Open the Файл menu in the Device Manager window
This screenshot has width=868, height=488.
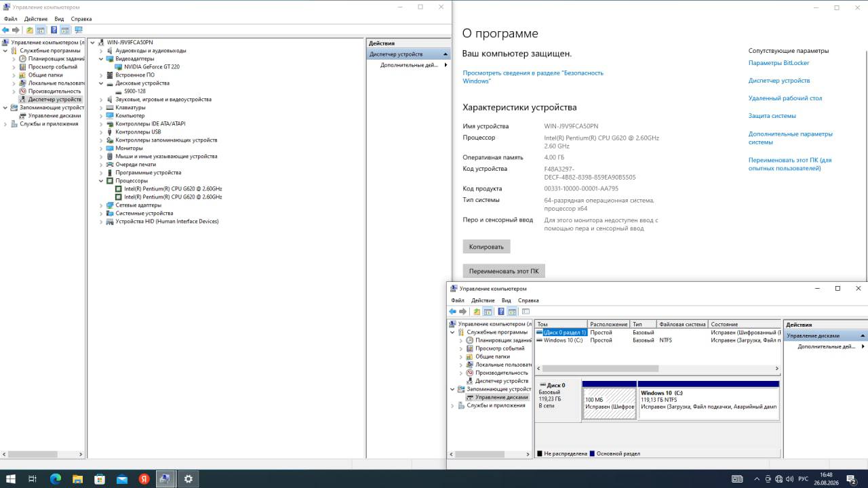click(x=11, y=19)
